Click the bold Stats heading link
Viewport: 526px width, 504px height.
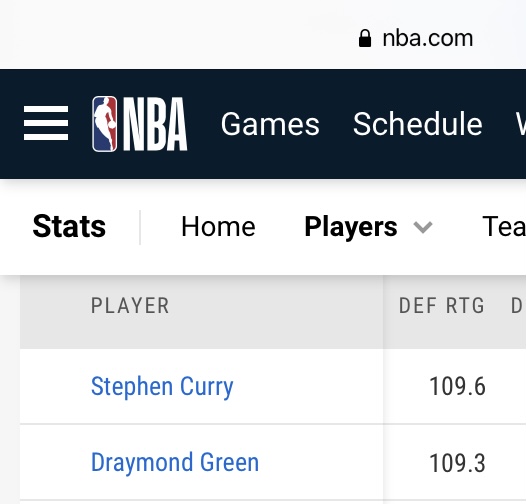pos(69,226)
